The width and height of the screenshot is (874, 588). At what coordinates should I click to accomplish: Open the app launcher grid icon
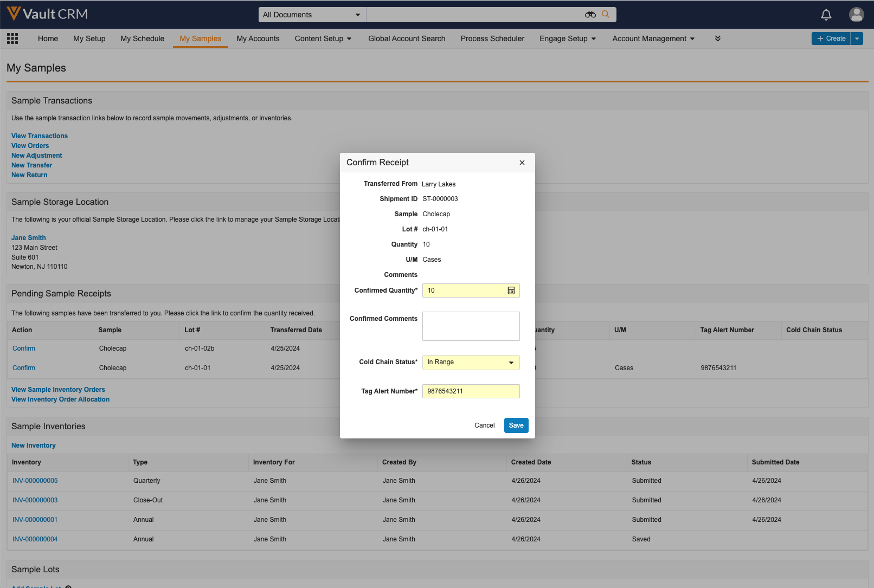(x=12, y=38)
